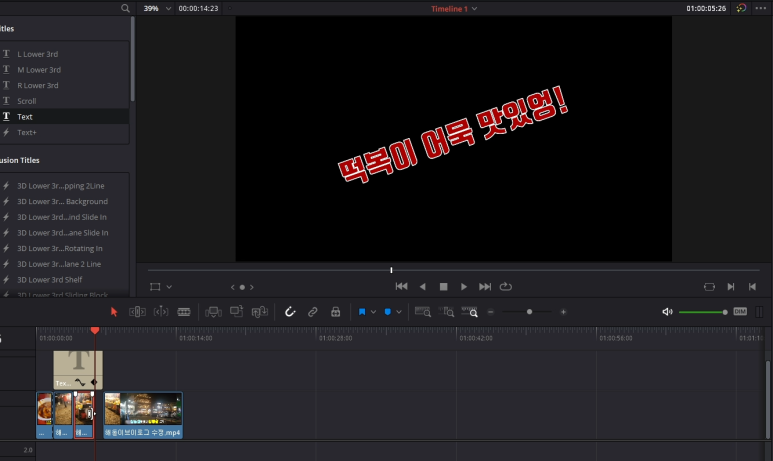Click timeline zoom out minus button
Image resolution: width=773 pixels, height=461 pixels.
[491, 312]
